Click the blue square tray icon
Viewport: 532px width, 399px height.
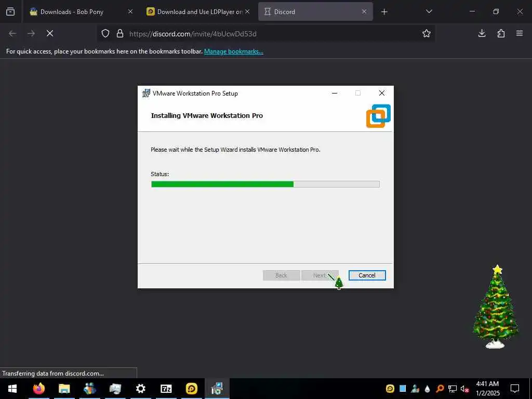[x=403, y=389]
